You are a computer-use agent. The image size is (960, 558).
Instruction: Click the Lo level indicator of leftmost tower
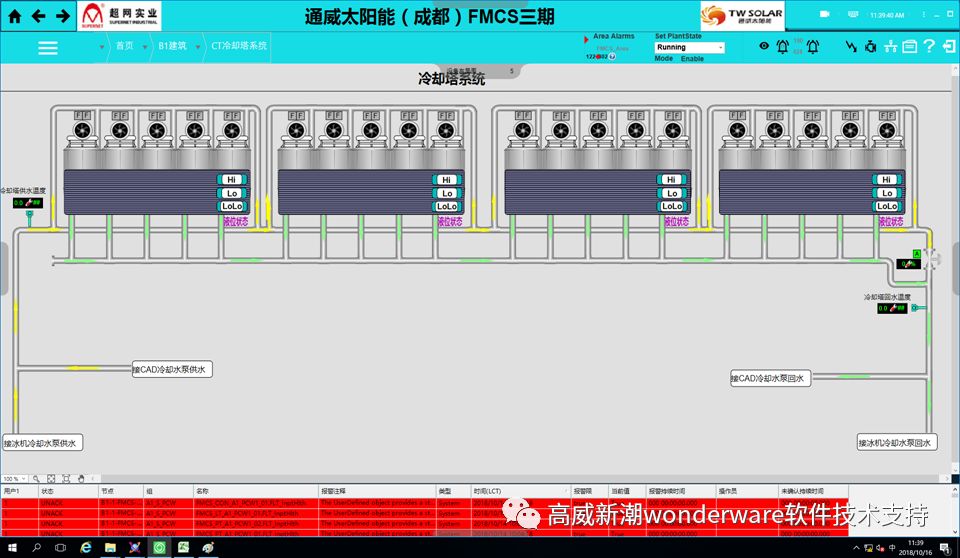(x=231, y=193)
